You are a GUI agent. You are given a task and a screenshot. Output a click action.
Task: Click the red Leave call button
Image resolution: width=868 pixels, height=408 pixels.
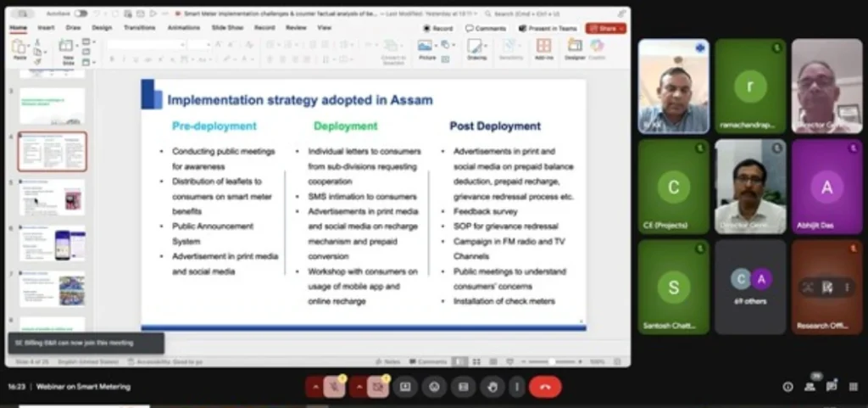[x=545, y=387]
